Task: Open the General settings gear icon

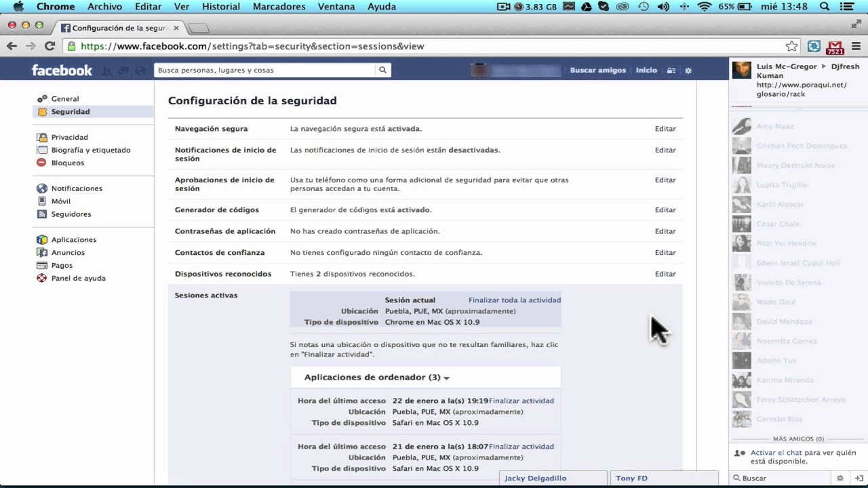Action: click(x=42, y=99)
